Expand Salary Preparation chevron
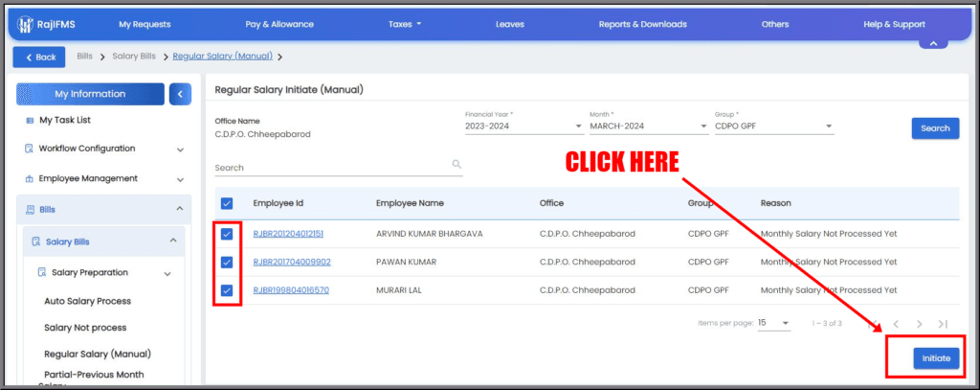Image resolution: width=980 pixels, height=390 pixels. pos(167,273)
